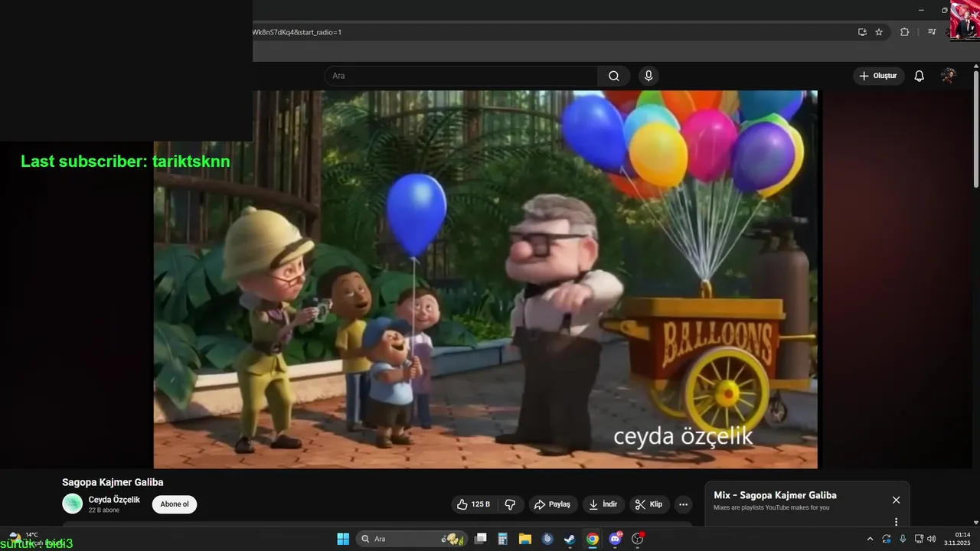980x551 pixels.
Task: Click the Sagopa Kajmer Galiba video title
Action: click(113, 482)
